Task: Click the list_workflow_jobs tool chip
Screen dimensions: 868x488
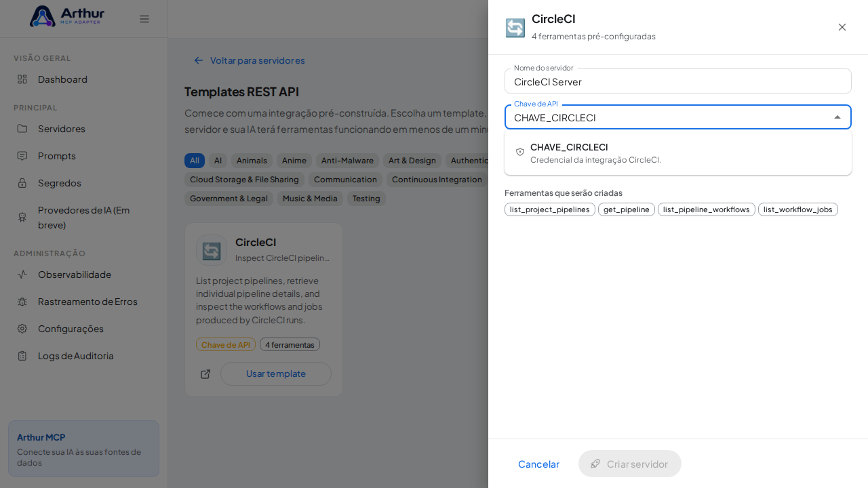Action: point(798,209)
